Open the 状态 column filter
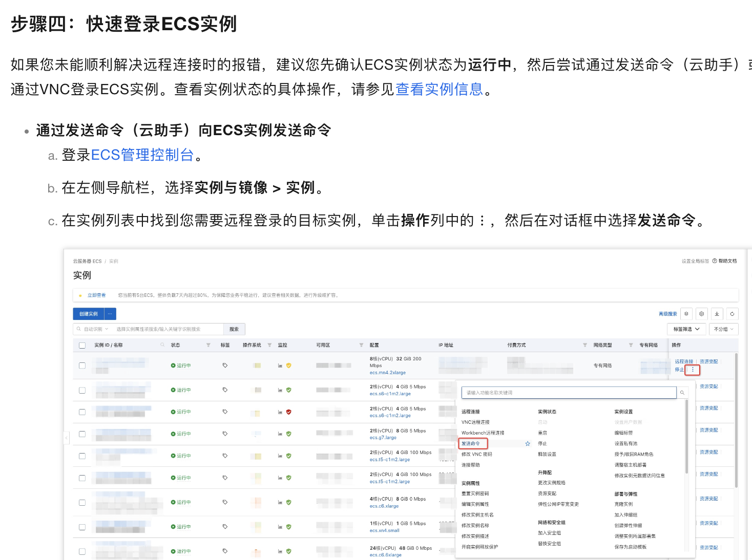The height and width of the screenshot is (560, 752). coord(208,345)
